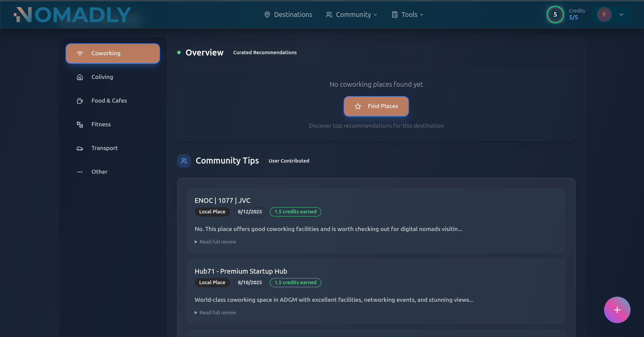This screenshot has width=644, height=337.
Task: Click the Fitness dumbbell icon
Action: (x=80, y=125)
